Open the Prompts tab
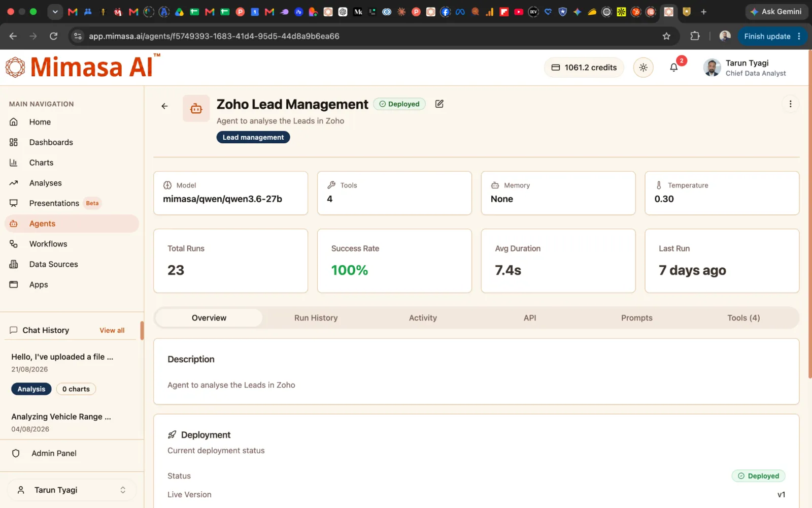Screen dimensions: 812x508 (x=636, y=318)
